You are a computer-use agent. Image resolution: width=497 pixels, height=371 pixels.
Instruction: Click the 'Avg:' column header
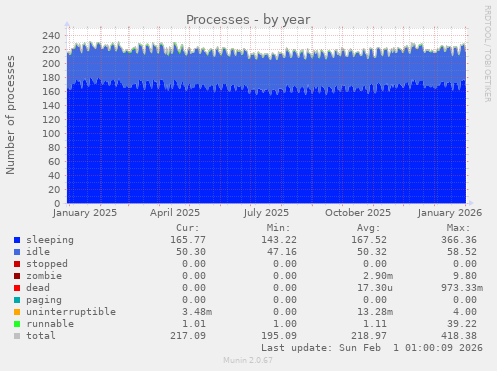point(368,228)
